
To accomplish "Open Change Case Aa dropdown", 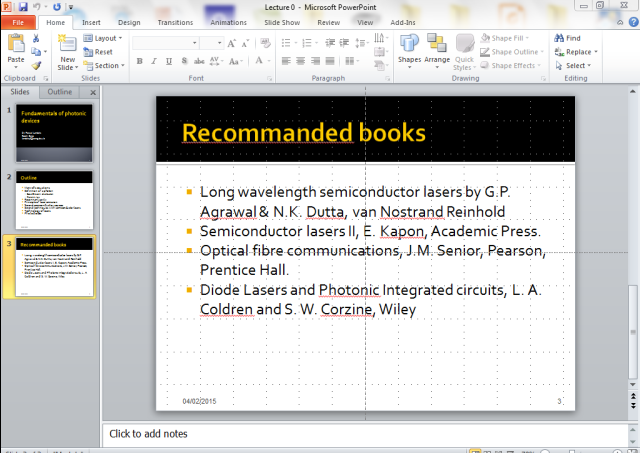I will [x=236, y=61].
